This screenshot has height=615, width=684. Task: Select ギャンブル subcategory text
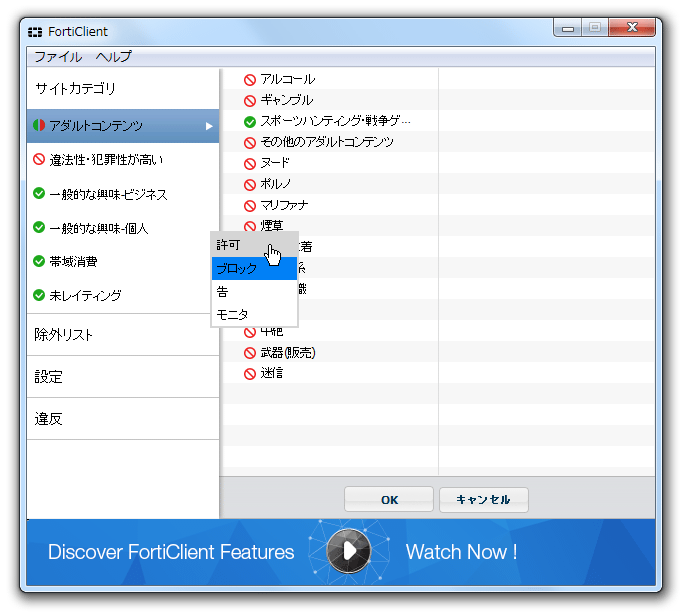tap(287, 100)
